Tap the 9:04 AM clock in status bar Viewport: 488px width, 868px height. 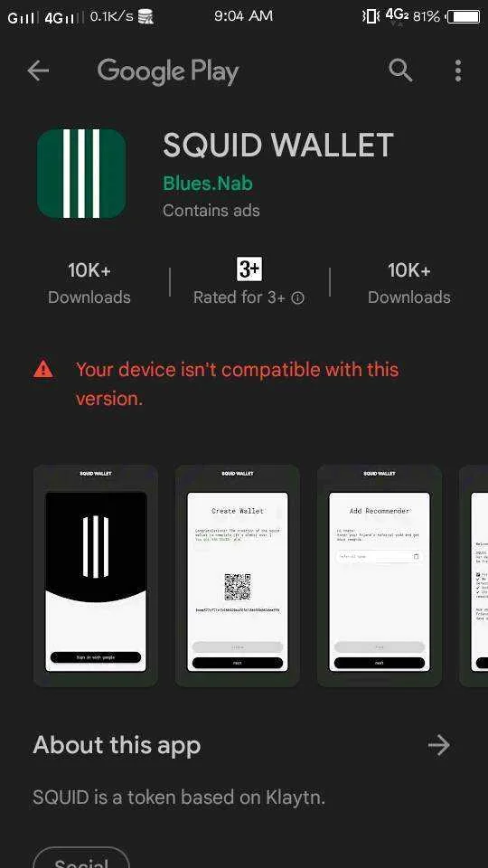(x=243, y=16)
